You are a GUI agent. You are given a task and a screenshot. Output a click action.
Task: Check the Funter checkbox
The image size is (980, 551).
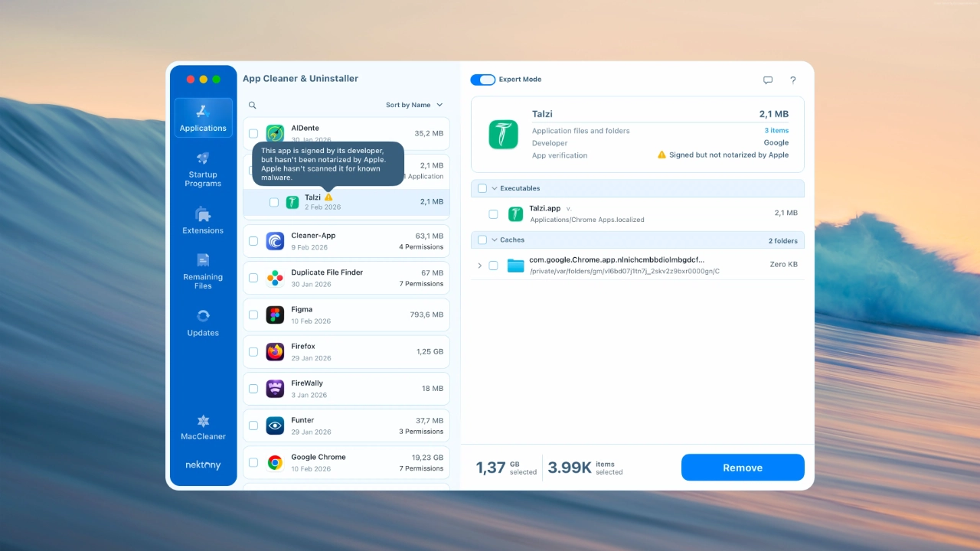click(253, 425)
